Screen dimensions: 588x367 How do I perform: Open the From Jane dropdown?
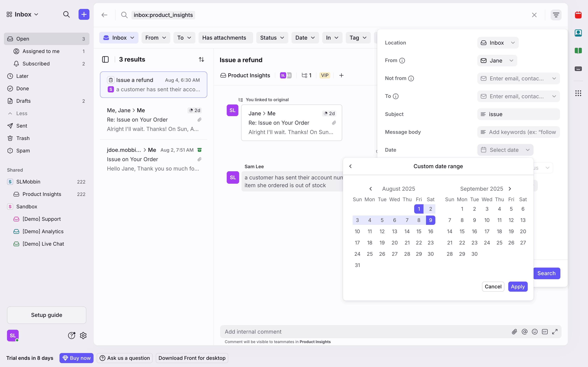pyautogui.click(x=497, y=60)
